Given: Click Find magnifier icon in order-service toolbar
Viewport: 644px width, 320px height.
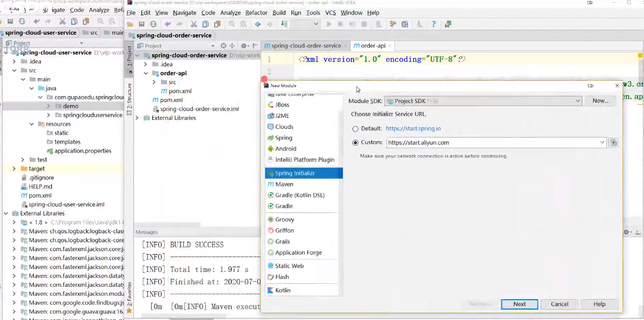Looking at the screenshot, I should [x=232, y=24].
